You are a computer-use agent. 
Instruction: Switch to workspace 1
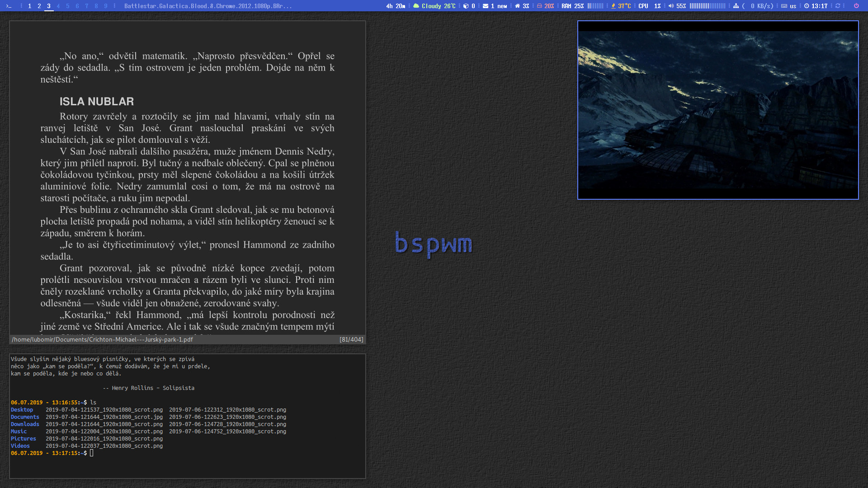point(30,6)
